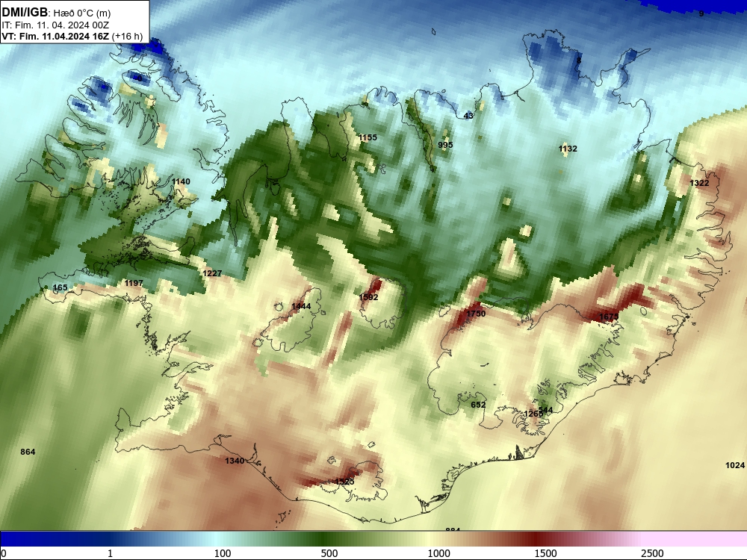Click the 995 height label on map
This screenshot has width=747, height=560.
[445, 145]
